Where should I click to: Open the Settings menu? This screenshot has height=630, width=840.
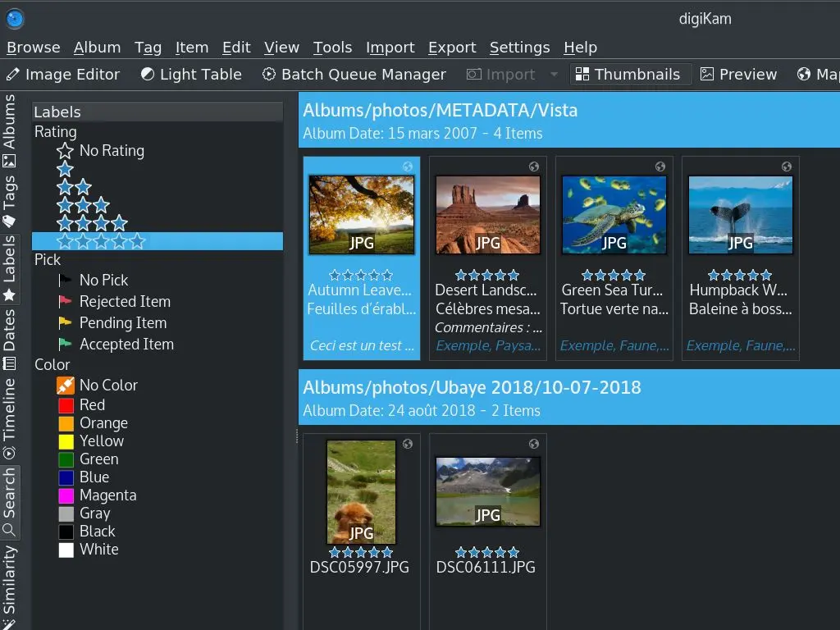[519, 47]
